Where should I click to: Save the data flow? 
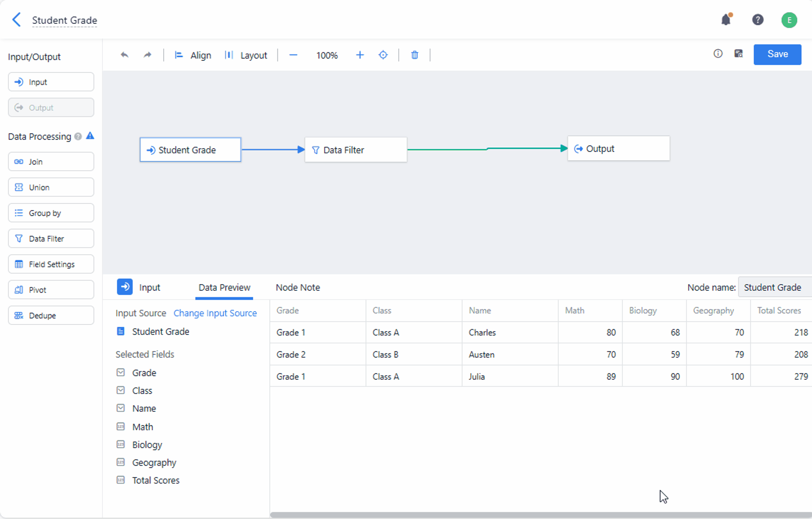pos(777,54)
